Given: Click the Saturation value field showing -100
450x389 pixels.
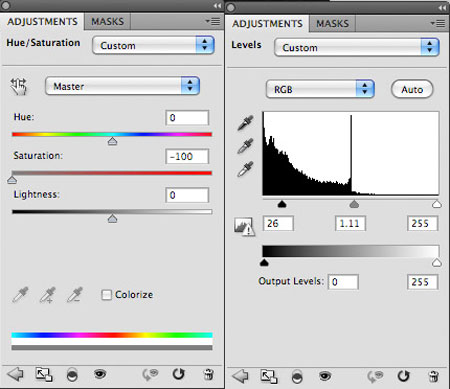Looking at the screenshot, I should click(x=187, y=156).
